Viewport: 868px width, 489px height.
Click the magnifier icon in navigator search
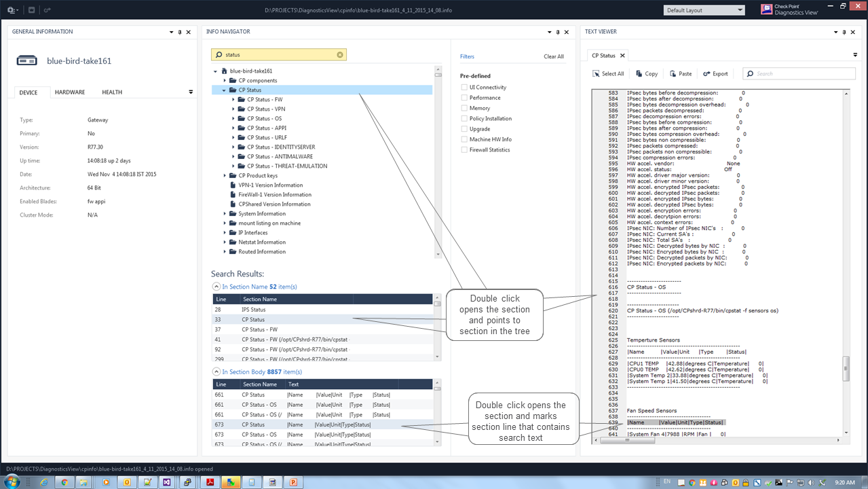click(x=219, y=54)
